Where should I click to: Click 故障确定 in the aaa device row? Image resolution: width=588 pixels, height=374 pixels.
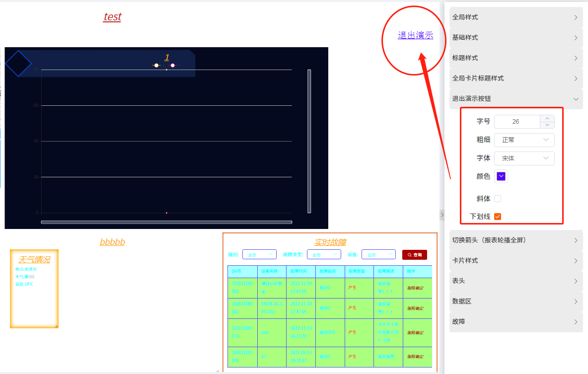(x=416, y=333)
